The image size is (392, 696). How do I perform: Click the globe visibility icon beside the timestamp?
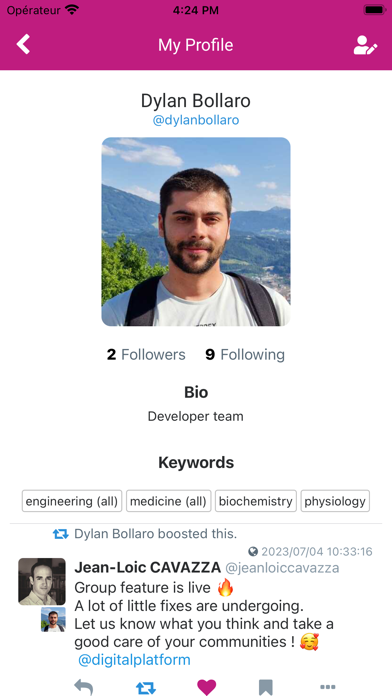point(253,552)
